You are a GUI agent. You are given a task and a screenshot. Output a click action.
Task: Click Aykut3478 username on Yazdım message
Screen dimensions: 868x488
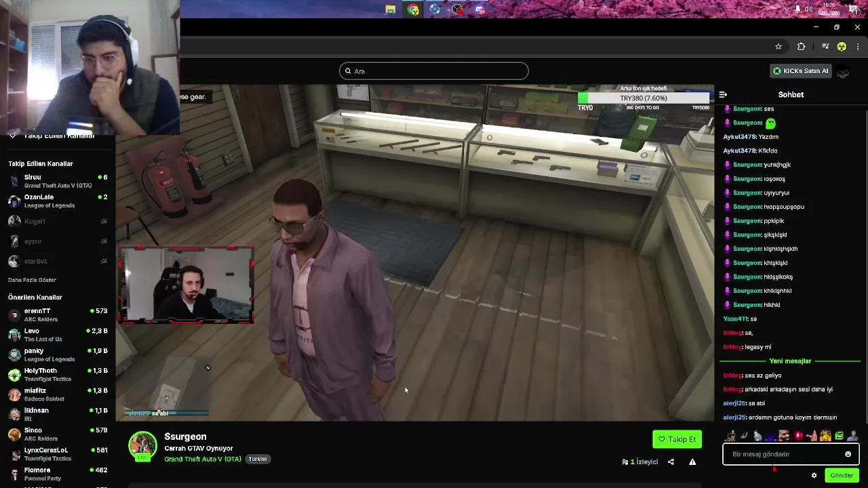[x=740, y=137]
